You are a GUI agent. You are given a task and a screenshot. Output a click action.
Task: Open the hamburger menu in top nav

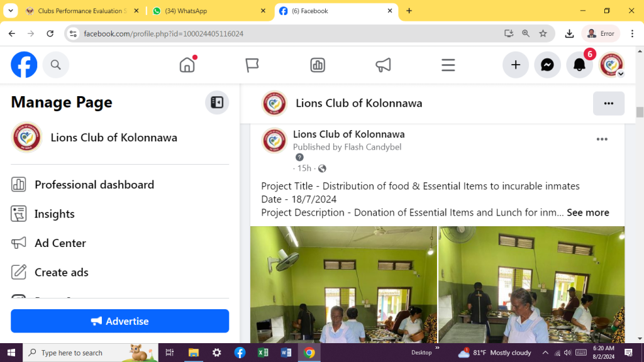pos(448,65)
